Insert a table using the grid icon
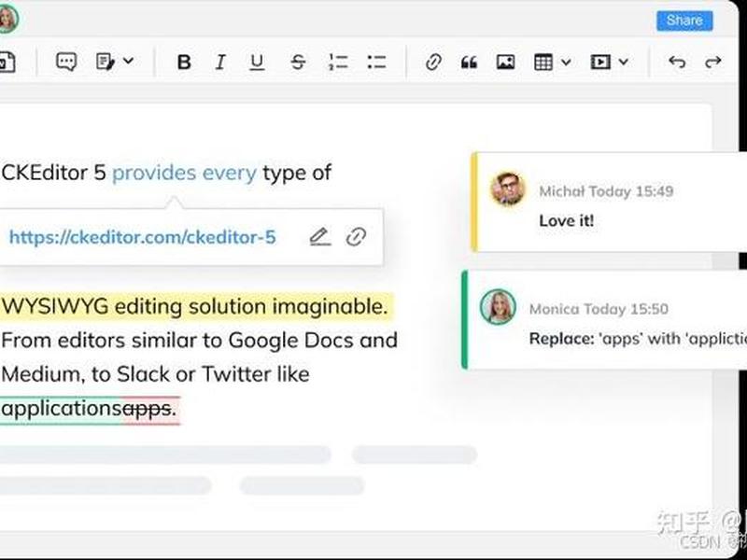Screen dimensions: 747x560 (543, 62)
